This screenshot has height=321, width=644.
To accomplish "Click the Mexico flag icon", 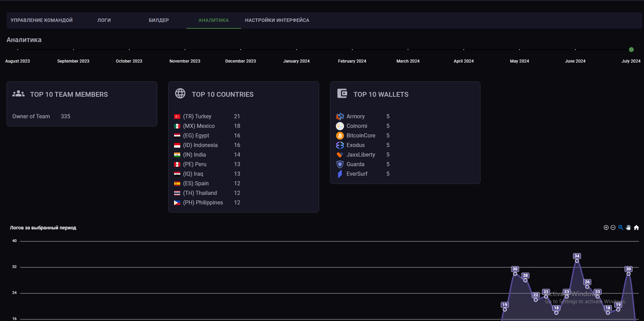I will (177, 126).
